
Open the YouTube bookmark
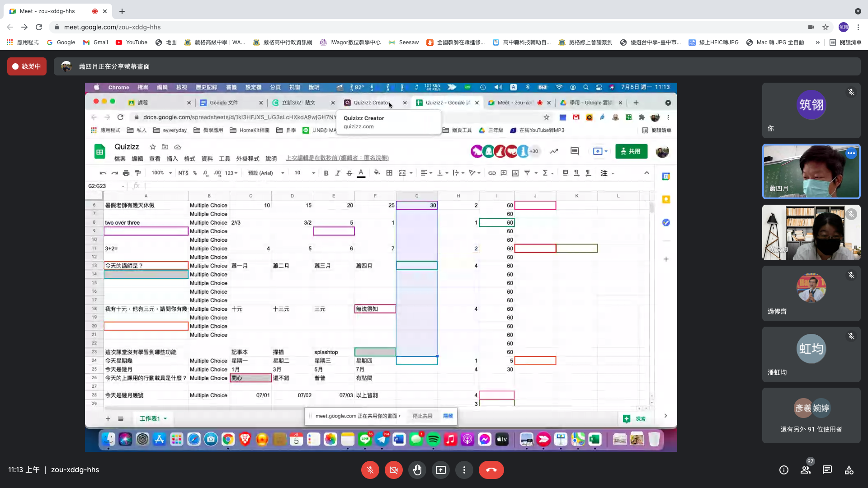(132, 42)
